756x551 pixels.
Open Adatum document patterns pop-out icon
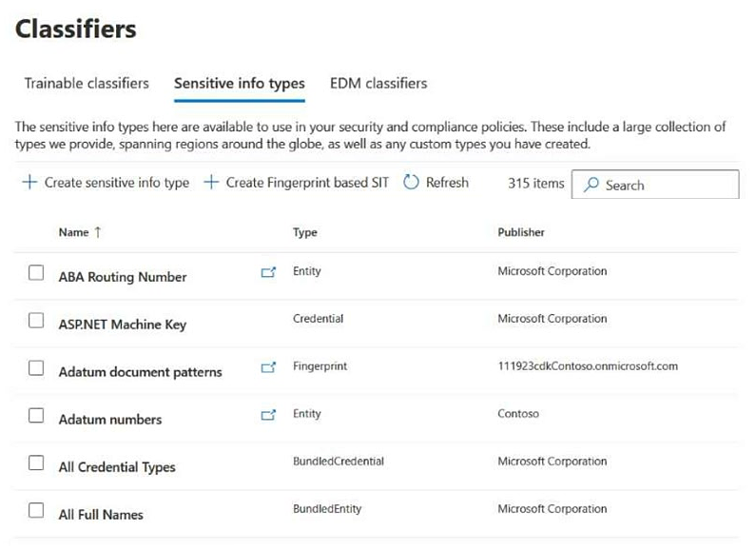click(x=268, y=367)
